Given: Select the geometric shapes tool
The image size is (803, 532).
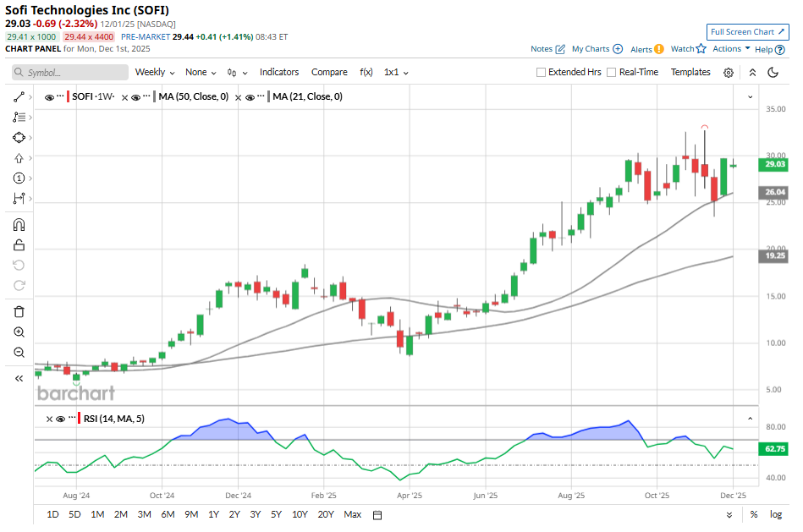Looking at the screenshot, I should pyautogui.click(x=19, y=138).
